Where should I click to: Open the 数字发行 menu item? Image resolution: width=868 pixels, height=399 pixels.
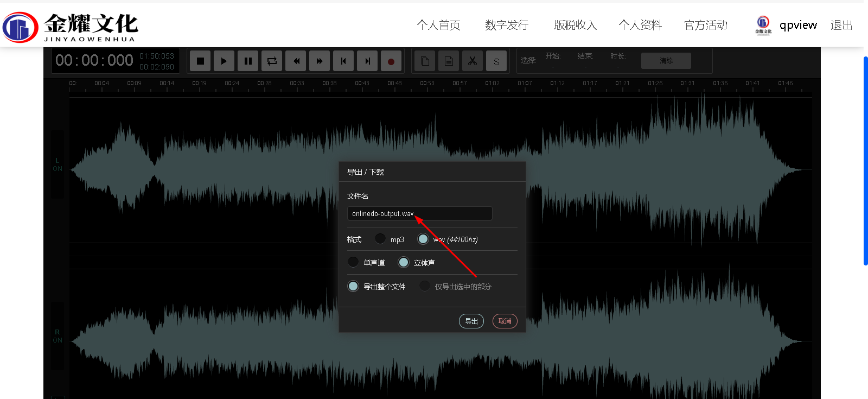pyautogui.click(x=506, y=25)
